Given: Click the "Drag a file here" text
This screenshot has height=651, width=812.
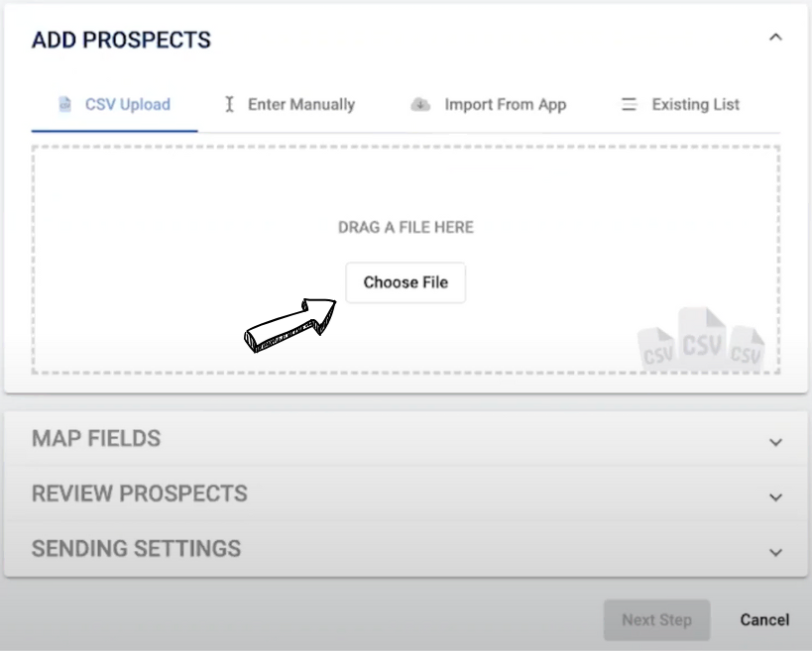Looking at the screenshot, I should click(x=406, y=227).
